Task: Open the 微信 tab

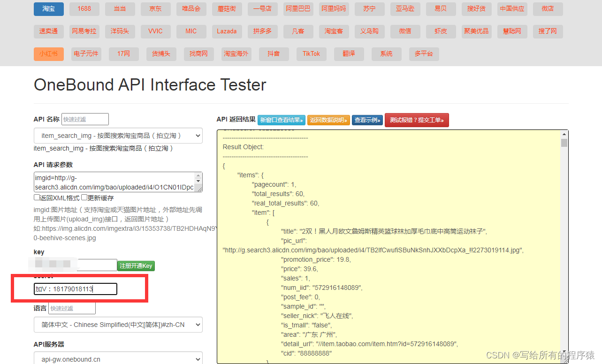Action: tap(405, 31)
